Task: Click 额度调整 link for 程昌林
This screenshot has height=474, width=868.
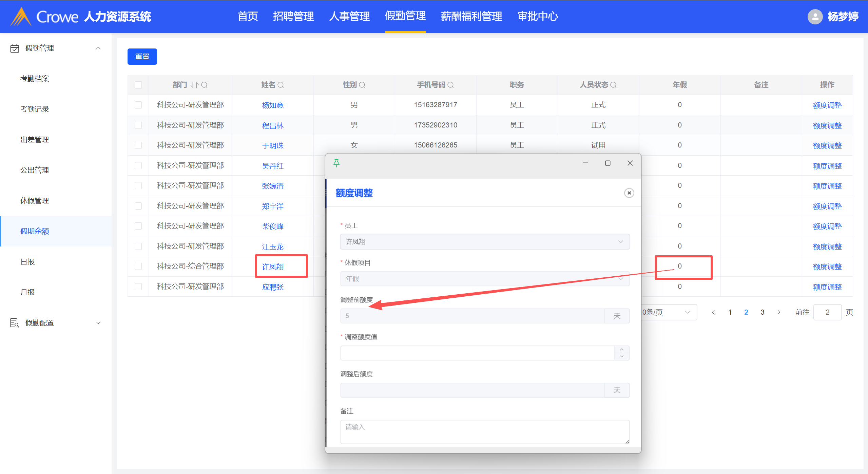Action: (827, 125)
